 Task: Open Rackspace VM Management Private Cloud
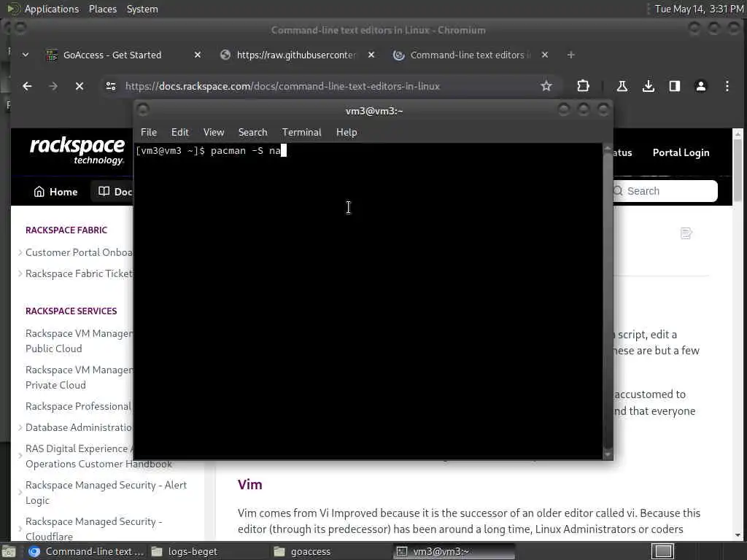click(x=79, y=378)
